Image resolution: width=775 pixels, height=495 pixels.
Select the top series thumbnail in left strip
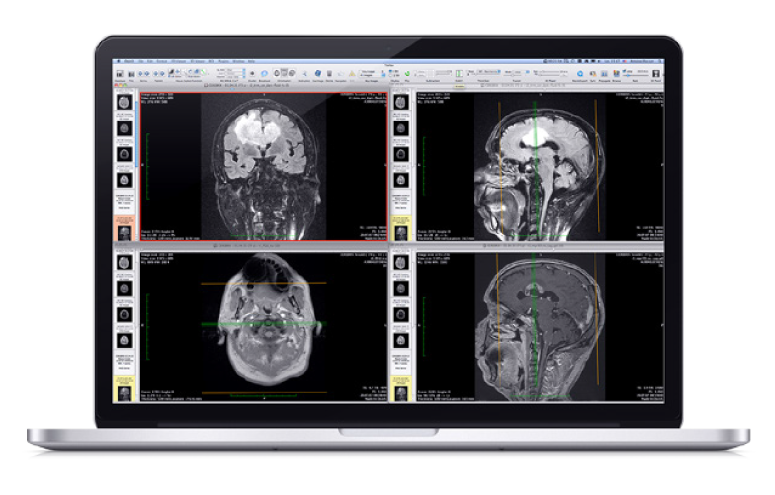tap(125, 104)
